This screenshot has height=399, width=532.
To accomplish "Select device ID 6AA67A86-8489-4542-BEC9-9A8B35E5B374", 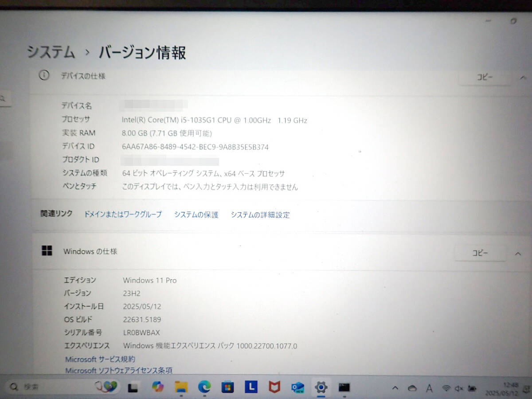I will coord(195,147).
